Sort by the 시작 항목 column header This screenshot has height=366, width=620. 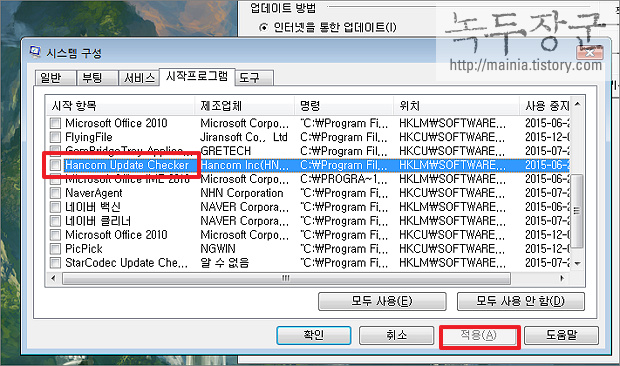(x=120, y=106)
